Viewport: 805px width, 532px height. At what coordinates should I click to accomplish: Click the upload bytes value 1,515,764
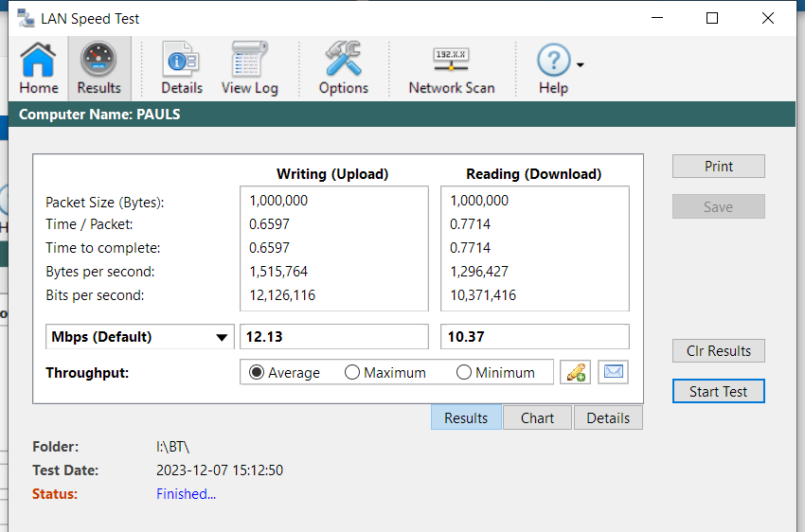[x=278, y=272]
